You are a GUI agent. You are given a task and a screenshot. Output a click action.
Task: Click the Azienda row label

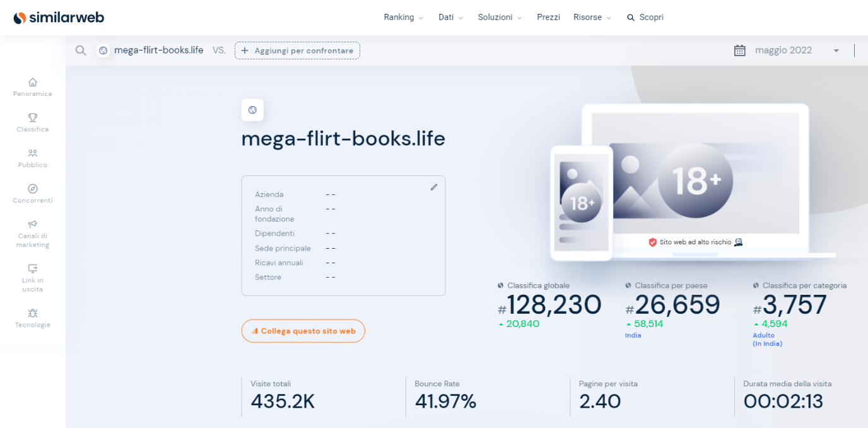tap(269, 194)
